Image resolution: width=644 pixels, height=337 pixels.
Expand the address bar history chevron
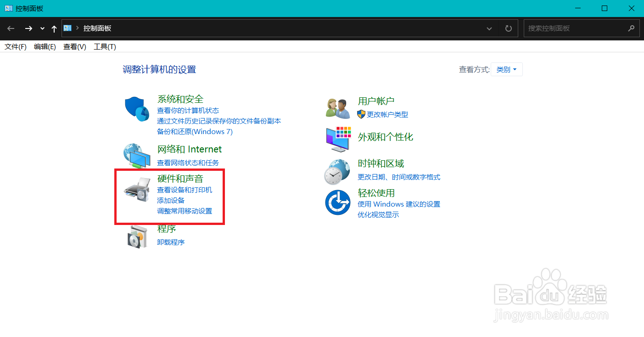(489, 28)
